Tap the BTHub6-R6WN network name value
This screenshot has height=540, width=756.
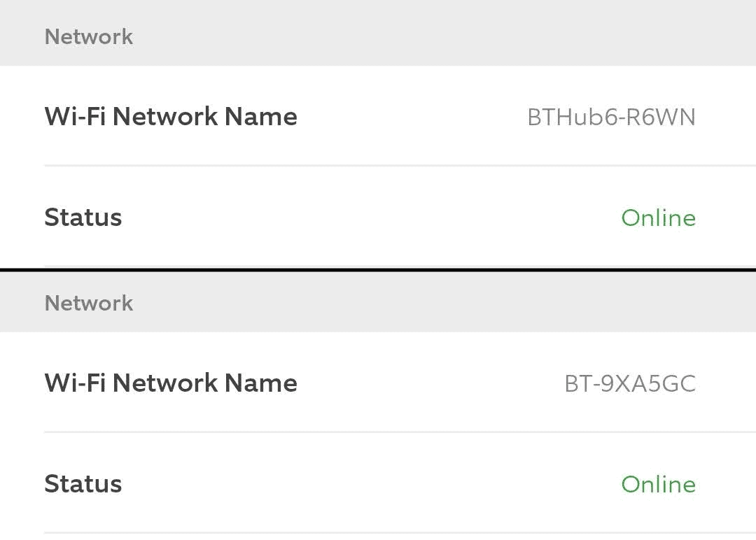(x=611, y=117)
